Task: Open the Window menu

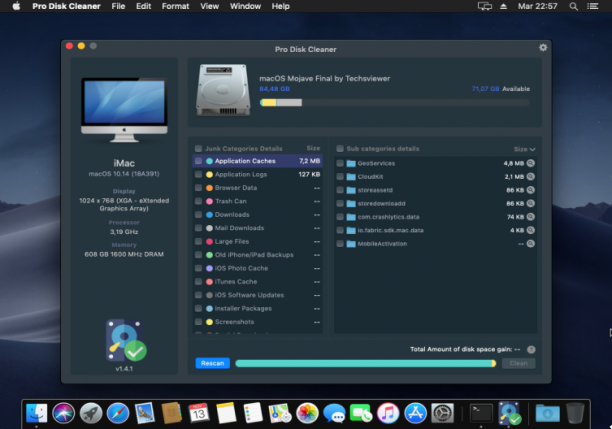Action: 245,6
